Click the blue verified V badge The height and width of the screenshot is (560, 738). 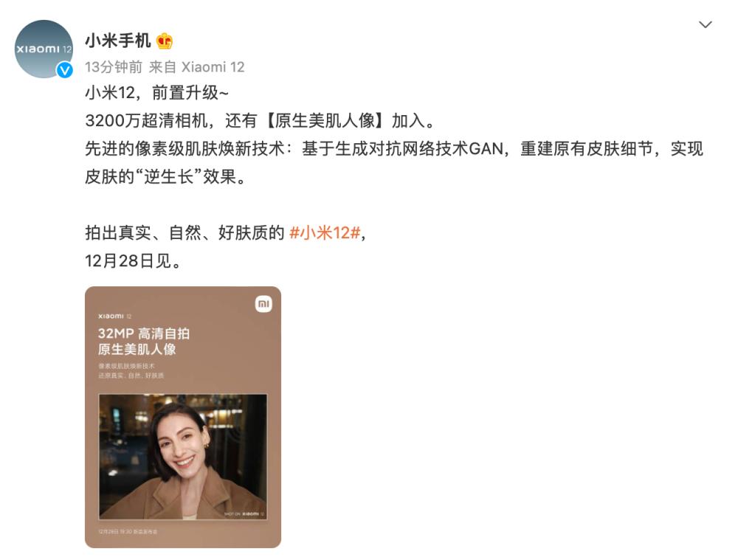point(64,70)
